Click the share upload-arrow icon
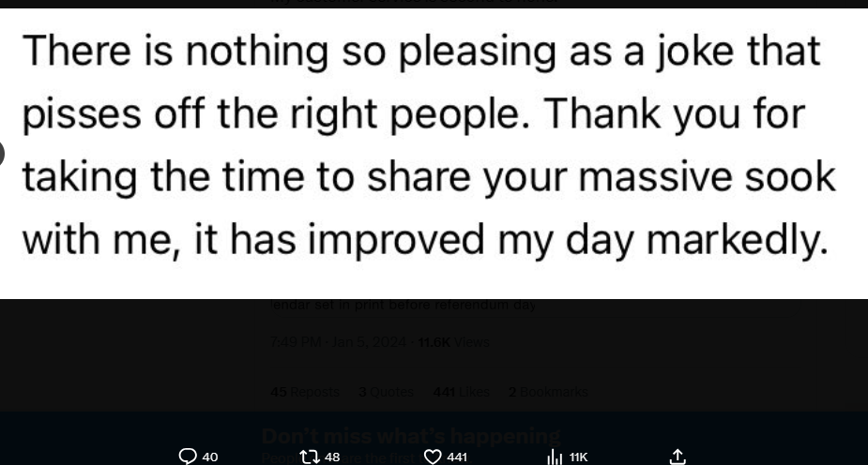 pos(678,457)
